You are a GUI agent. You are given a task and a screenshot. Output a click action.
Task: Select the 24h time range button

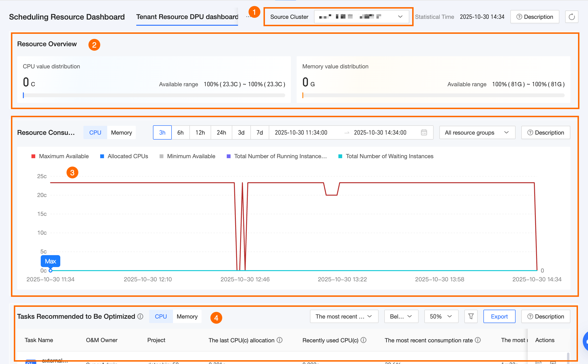pyautogui.click(x=221, y=132)
